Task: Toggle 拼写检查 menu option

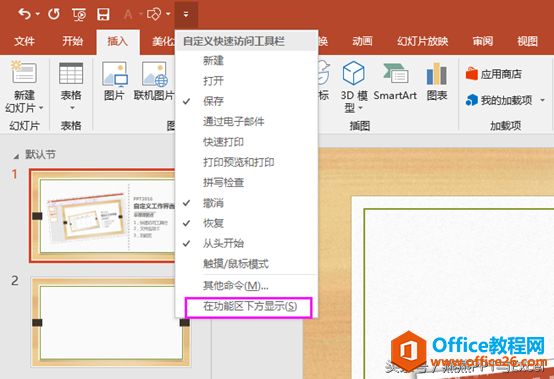Action: click(x=247, y=183)
